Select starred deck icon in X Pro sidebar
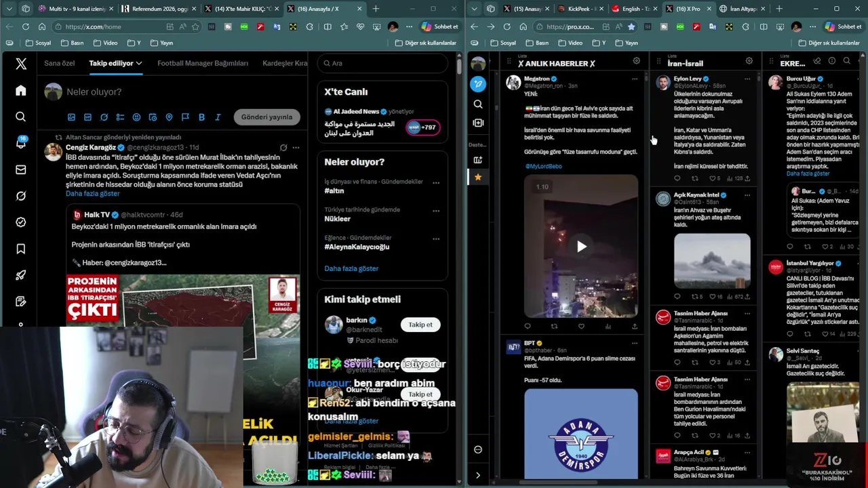Screen dimensions: 868x488 [x=478, y=177]
